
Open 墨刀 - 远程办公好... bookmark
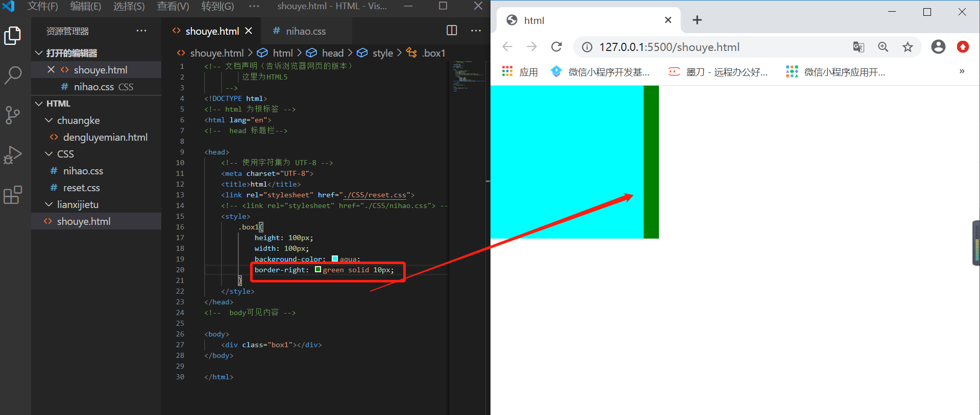point(718,72)
